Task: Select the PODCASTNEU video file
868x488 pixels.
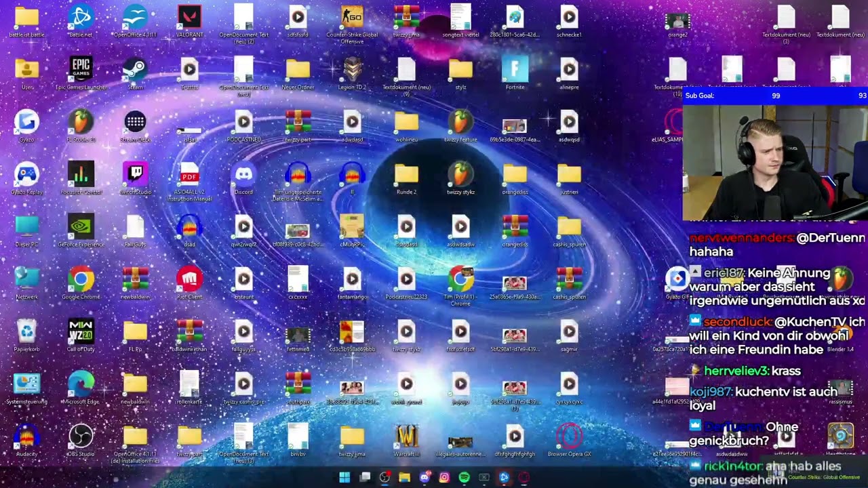Action: 243,126
